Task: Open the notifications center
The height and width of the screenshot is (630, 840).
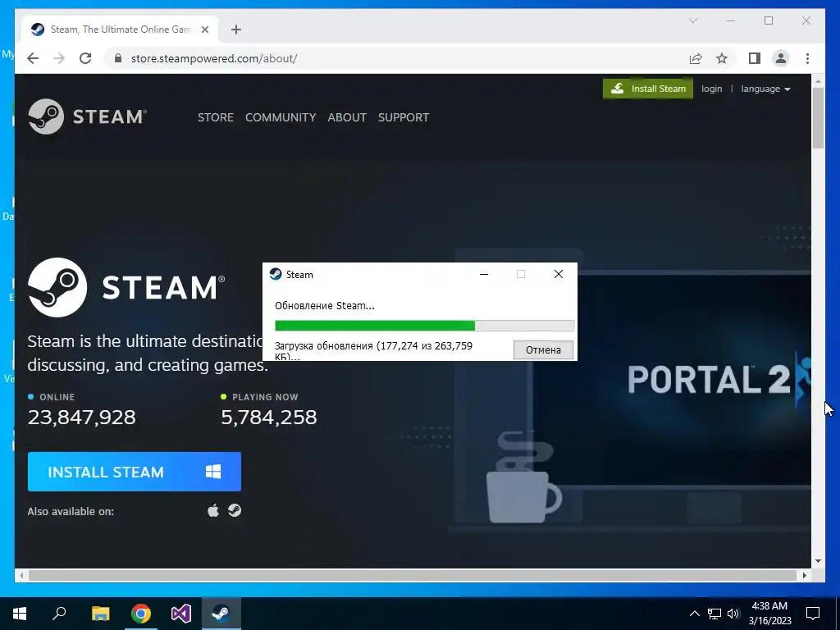Action: click(813, 614)
